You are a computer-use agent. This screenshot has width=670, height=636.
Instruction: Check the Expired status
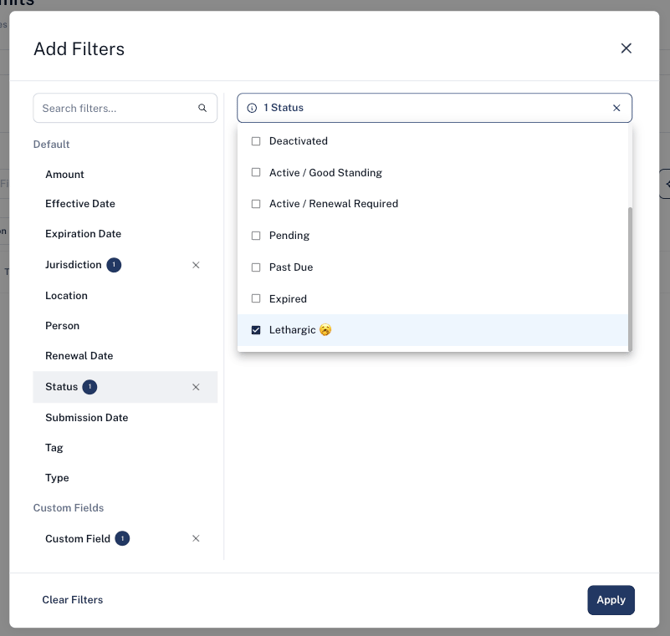256,298
